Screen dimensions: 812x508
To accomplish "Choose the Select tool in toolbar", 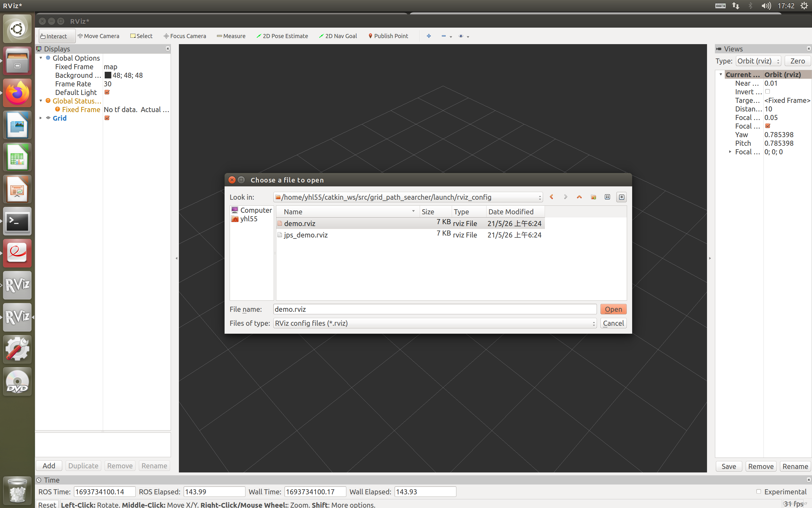I will (141, 36).
